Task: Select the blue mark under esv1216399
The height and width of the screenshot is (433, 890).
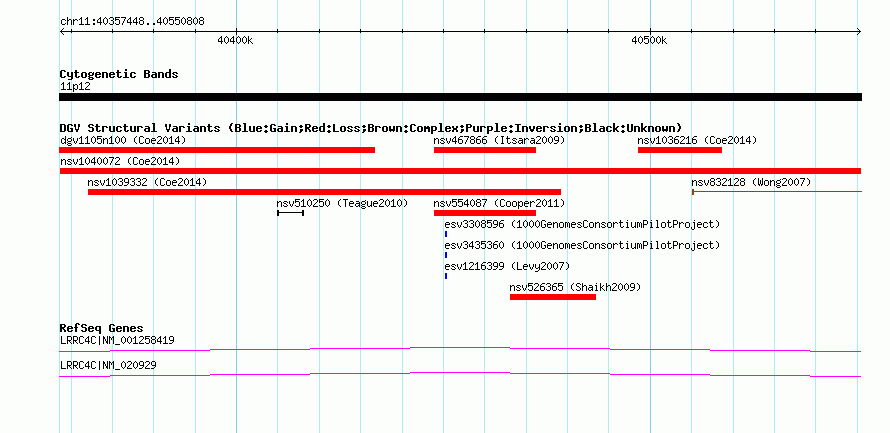Action: pyautogui.click(x=446, y=276)
